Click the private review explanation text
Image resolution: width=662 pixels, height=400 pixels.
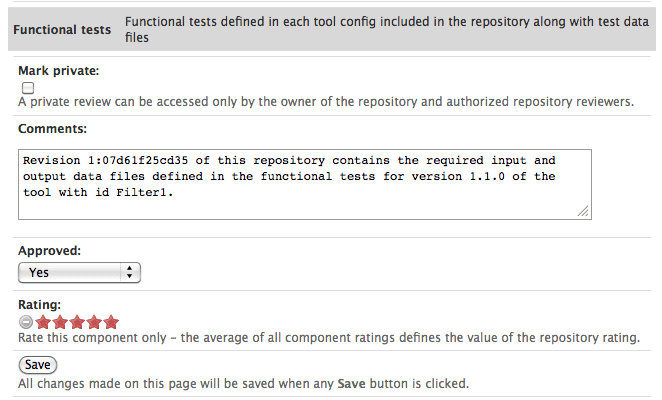pyautogui.click(x=326, y=102)
